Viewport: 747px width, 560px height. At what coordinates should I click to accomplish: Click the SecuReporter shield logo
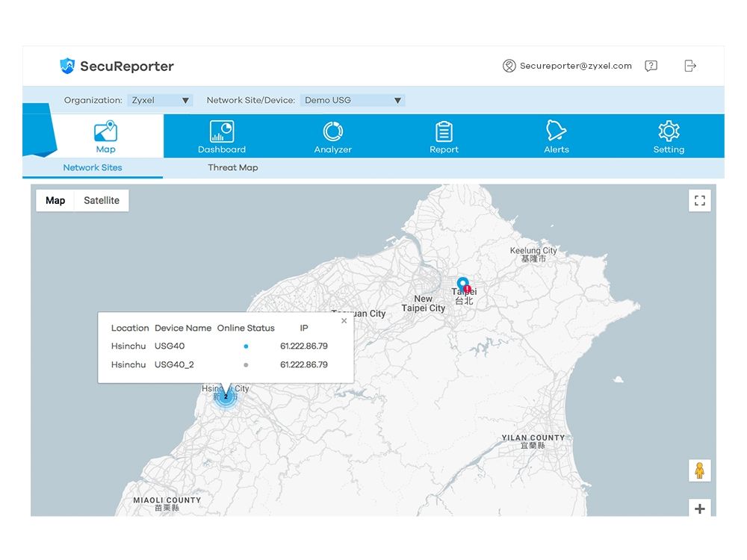click(x=68, y=66)
